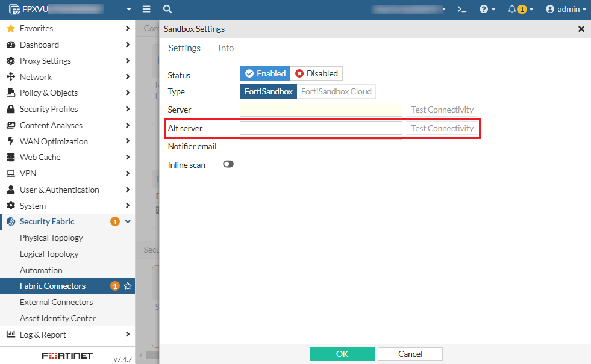Expand the Network menu chevron
This screenshot has height=364, width=591.
(127, 77)
